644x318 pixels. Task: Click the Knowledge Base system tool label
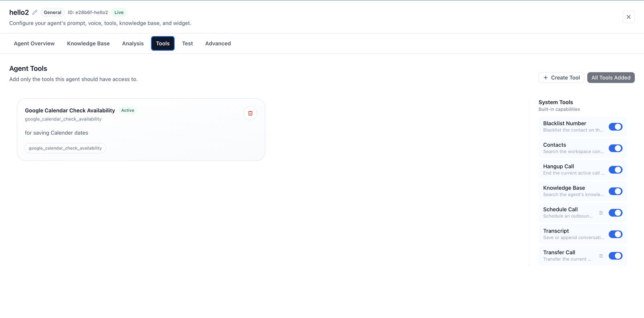pyautogui.click(x=564, y=188)
